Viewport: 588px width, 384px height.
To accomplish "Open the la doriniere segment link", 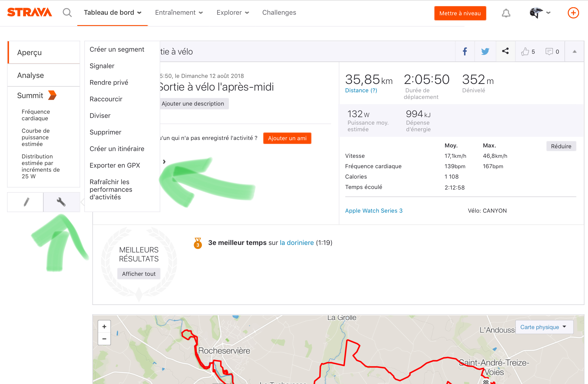I will (x=297, y=243).
